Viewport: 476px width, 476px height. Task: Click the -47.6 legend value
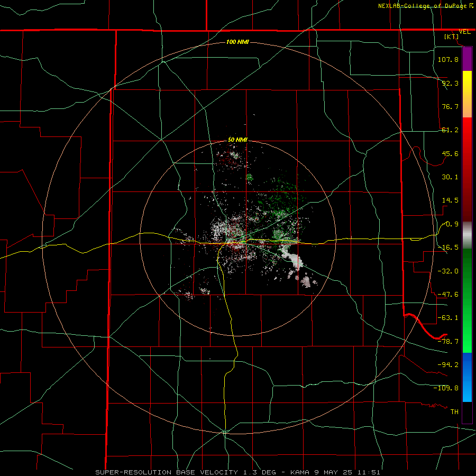coord(448,295)
